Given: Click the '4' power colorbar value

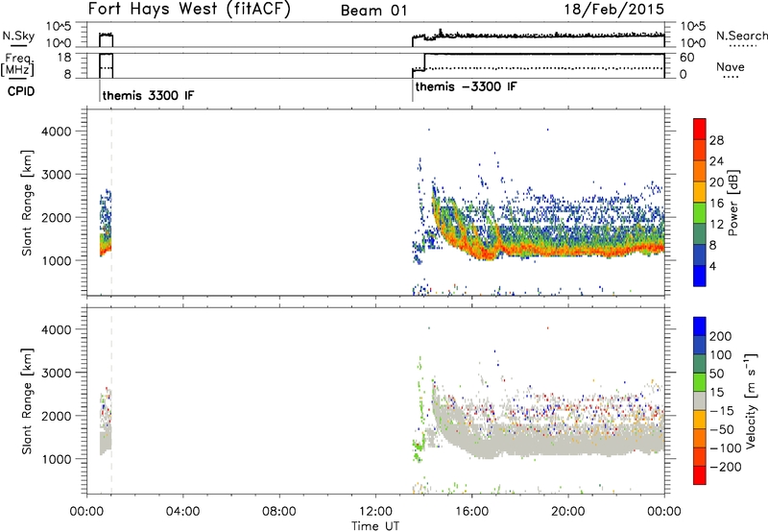Looking at the screenshot, I should (712, 266).
